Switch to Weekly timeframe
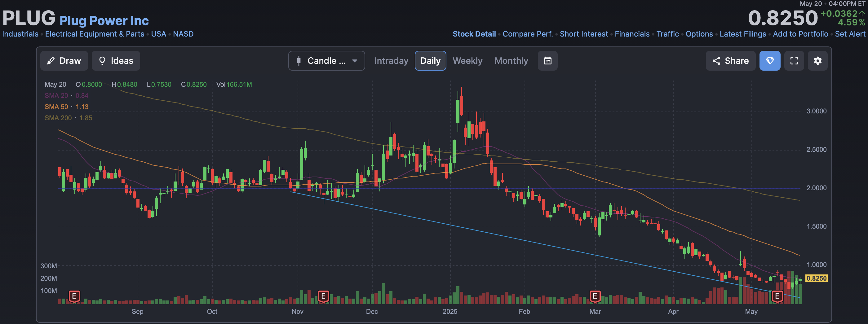The image size is (868, 324). click(467, 61)
